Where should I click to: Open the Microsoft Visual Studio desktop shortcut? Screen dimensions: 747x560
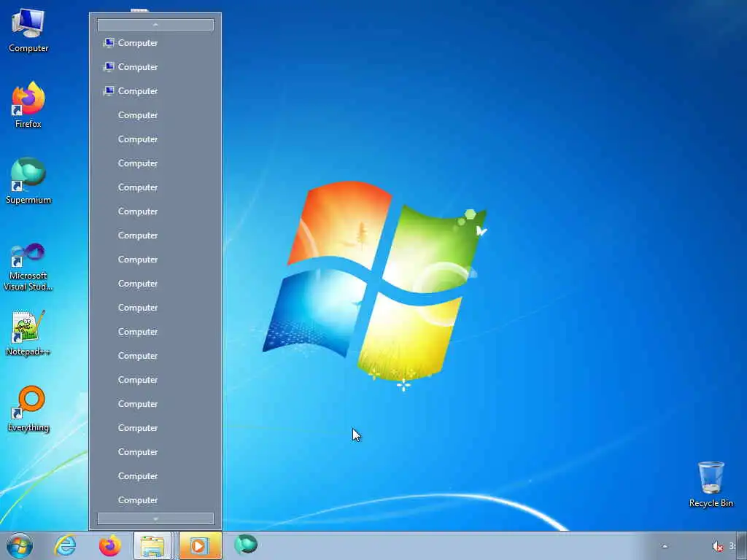coord(28,267)
